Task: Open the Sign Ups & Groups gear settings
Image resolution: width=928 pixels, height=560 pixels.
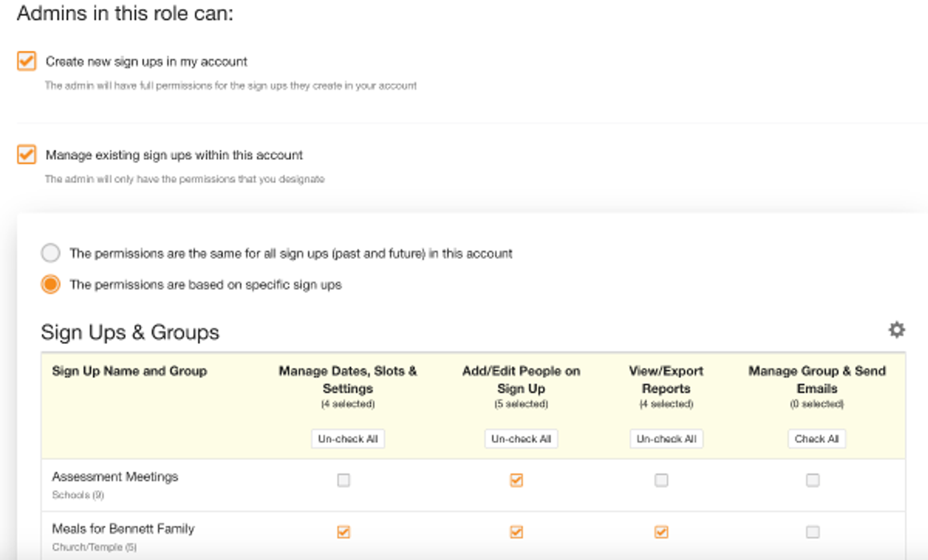Action: (897, 330)
